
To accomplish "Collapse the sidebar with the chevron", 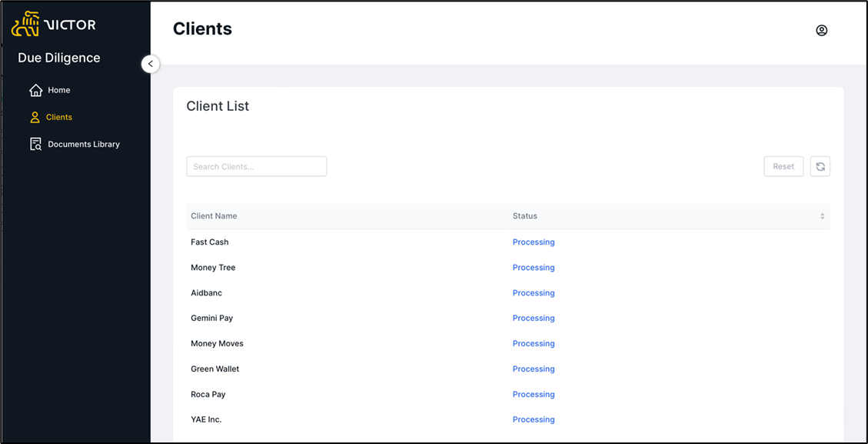I will pyautogui.click(x=151, y=64).
